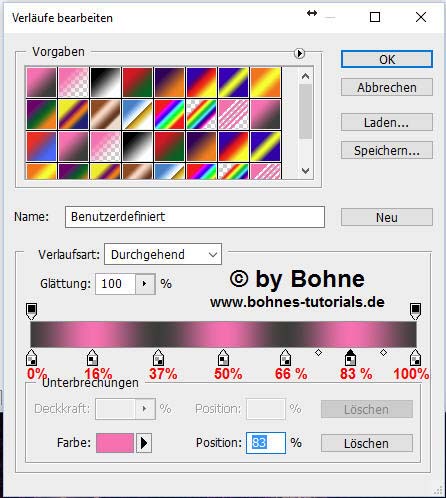Click the presets list scroll down arrow
This screenshot has width=446, height=498.
(x=305, y=171)
